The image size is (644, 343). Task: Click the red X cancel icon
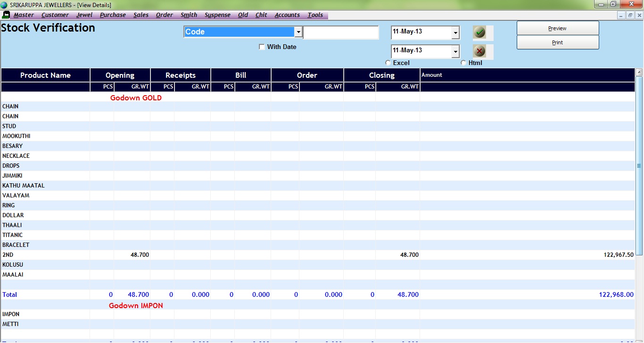tap(479, 51)
